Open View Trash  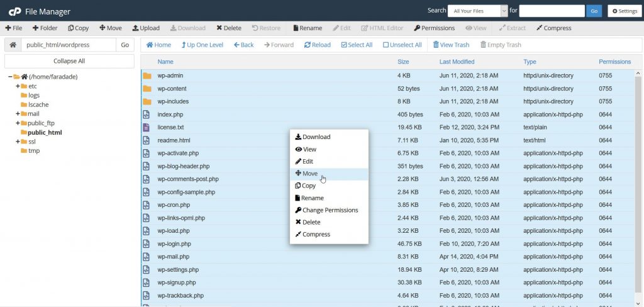(451, 45)
